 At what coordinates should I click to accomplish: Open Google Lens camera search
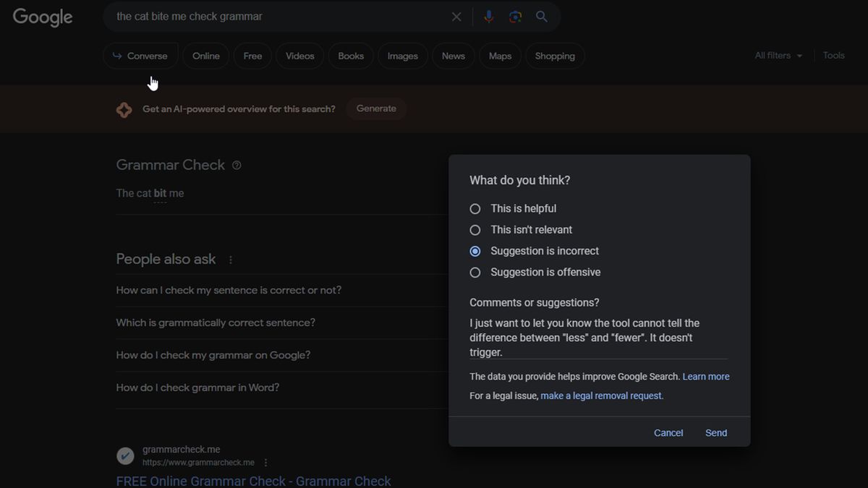tap(515, 16)
